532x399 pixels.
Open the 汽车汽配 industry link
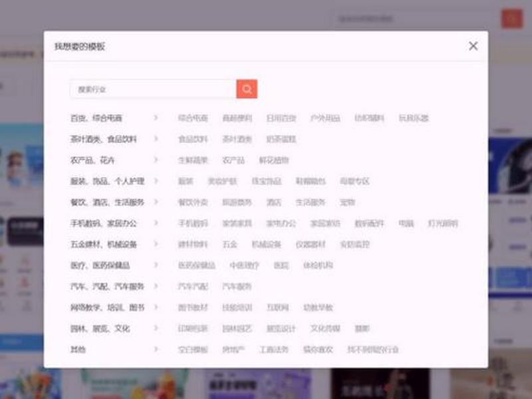193,287
